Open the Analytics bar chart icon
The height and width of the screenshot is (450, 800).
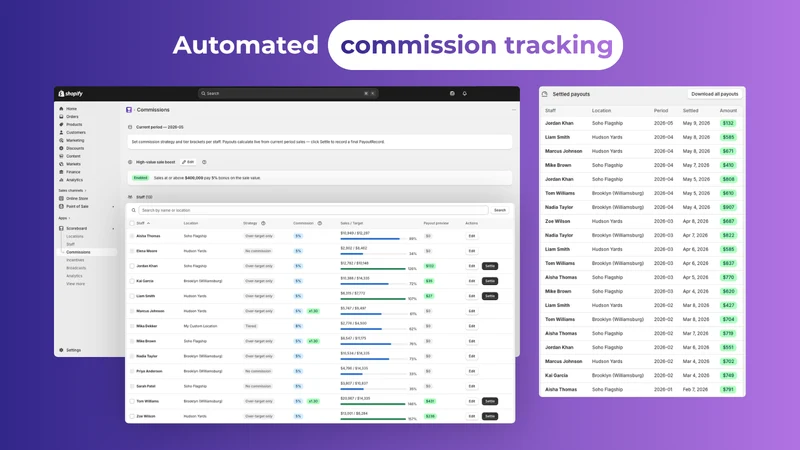pos(61,180)
